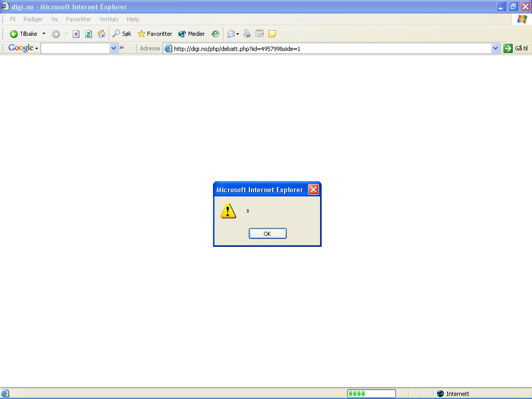
Task: Click the Windows flag logo icon
Action: 522,19
